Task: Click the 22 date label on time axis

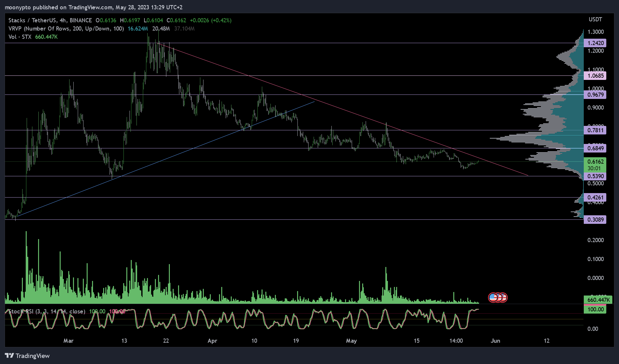Action: click(x=166, y=341)
